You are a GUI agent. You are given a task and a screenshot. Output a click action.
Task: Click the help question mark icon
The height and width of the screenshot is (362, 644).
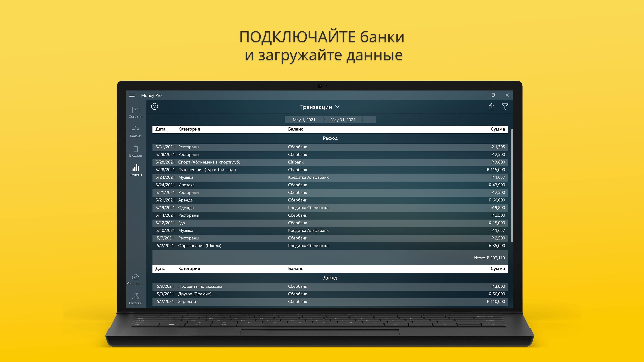pyautogui.click(x=154, y=107)
